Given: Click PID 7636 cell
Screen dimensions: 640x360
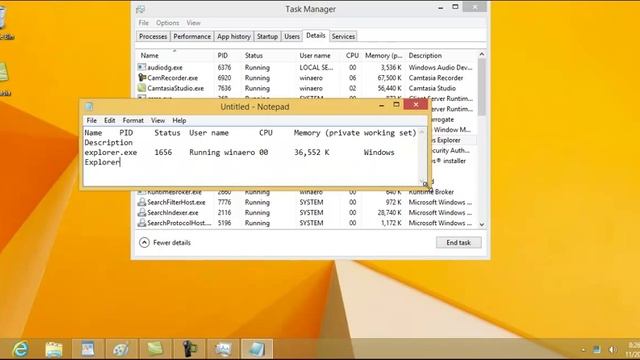Looking at the screenshot, I should tap(224, 88).
